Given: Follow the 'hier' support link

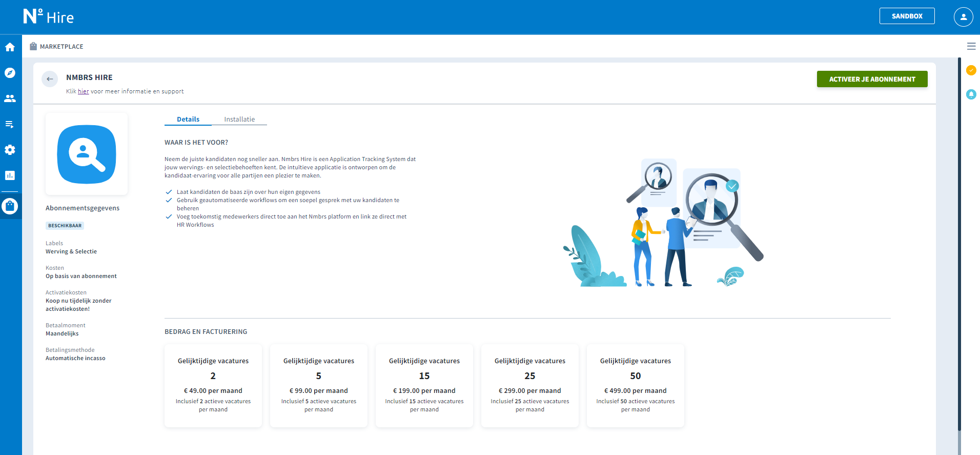Looking at the screenshot, I should [x=83, y=91].
